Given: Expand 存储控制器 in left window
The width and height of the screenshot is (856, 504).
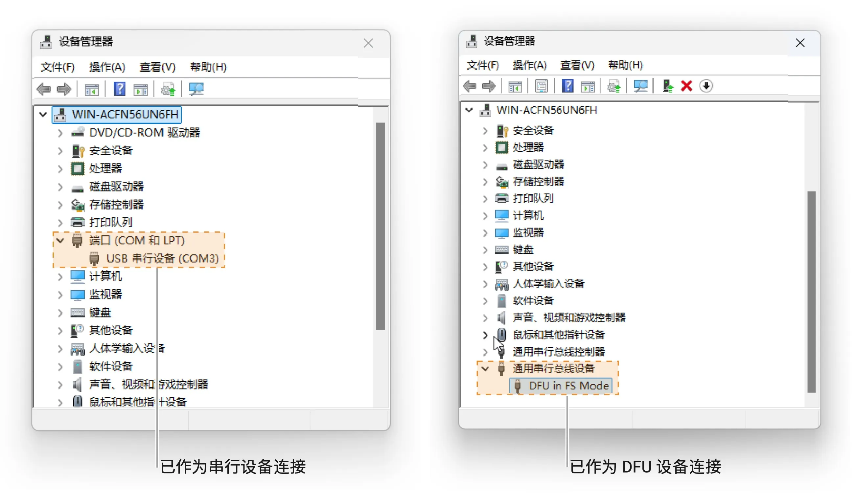Looking at the screenshot, I should pos(60,205).
